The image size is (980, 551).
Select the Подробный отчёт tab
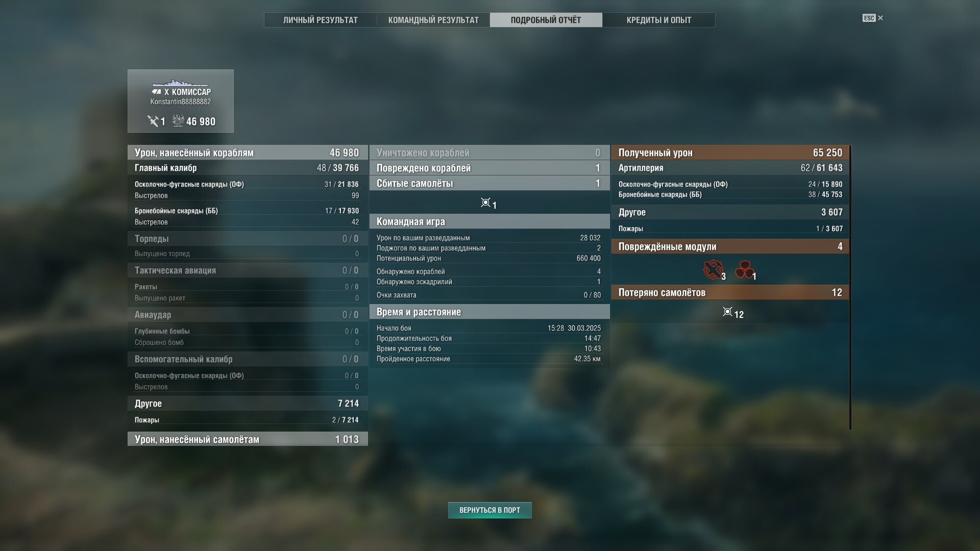pos(546,20)
